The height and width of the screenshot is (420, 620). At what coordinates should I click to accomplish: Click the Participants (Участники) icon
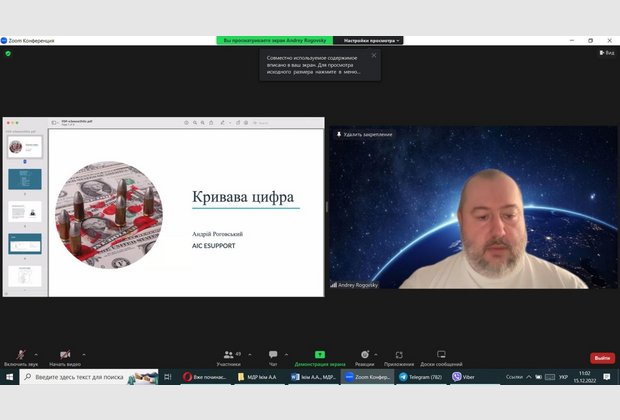[229, 355]
